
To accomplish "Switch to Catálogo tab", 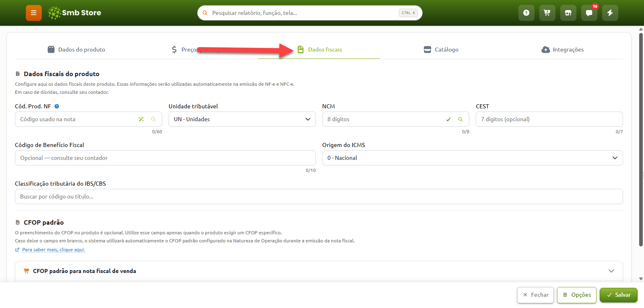I will (441, 50).
